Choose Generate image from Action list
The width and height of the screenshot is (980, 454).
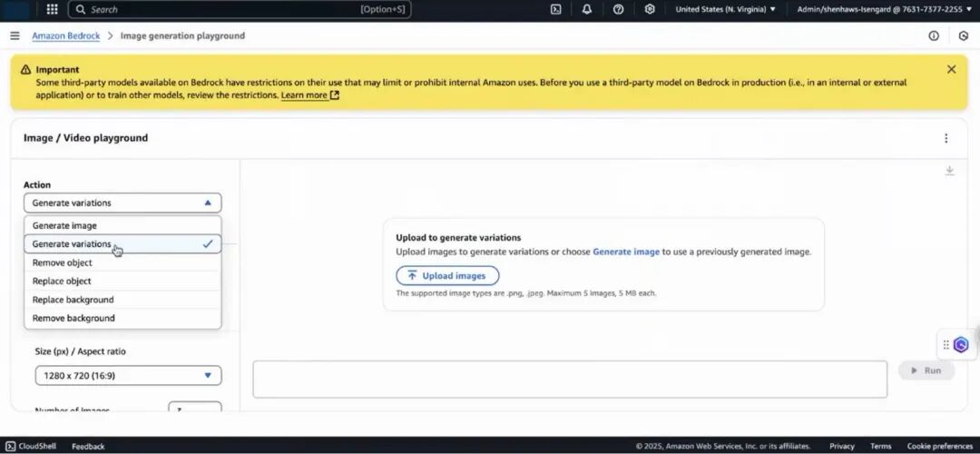pyautogui.click(x=122, y=225)
